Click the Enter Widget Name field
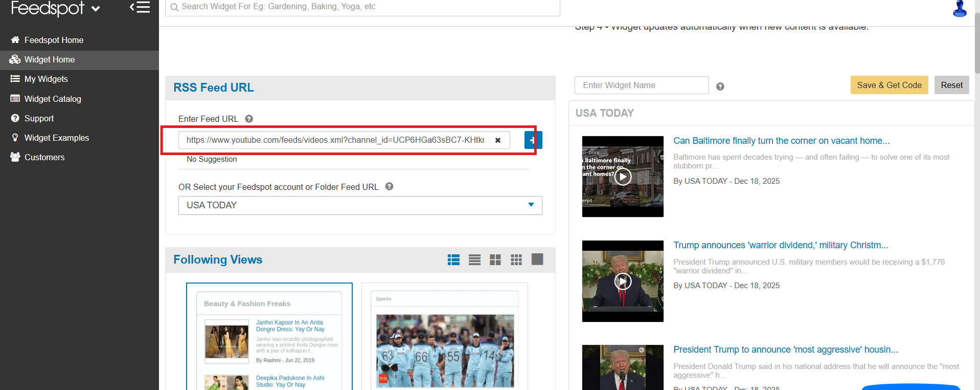 (642, 85)
